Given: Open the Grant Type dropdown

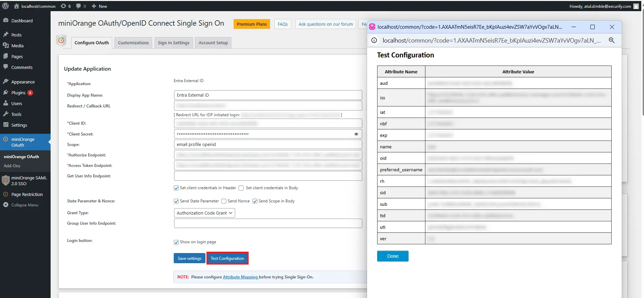Looking at the screenshot, I should point(204,213).
